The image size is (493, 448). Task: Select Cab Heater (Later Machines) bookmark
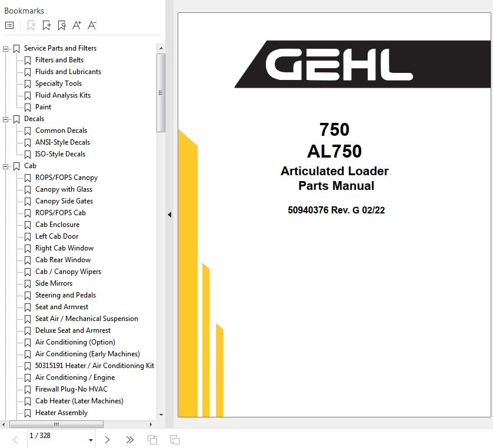(79, 401)
